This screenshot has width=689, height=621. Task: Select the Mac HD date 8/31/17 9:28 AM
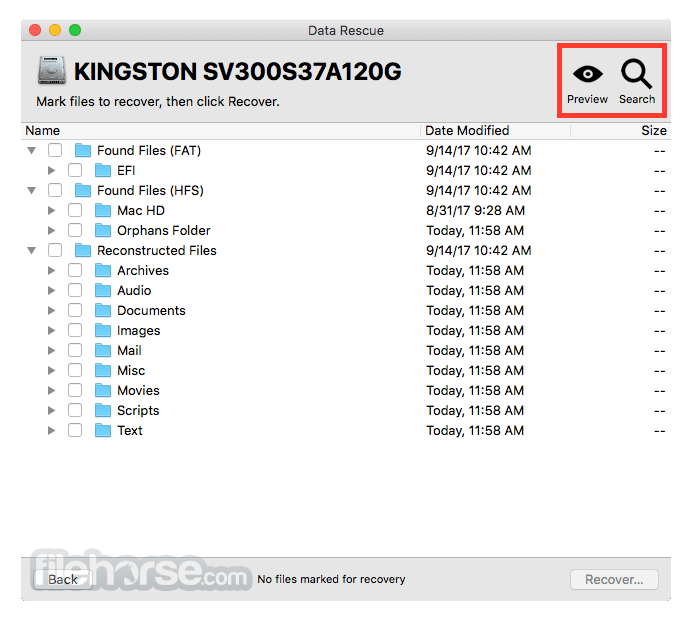pyautogui.click(x=475, y=211)
